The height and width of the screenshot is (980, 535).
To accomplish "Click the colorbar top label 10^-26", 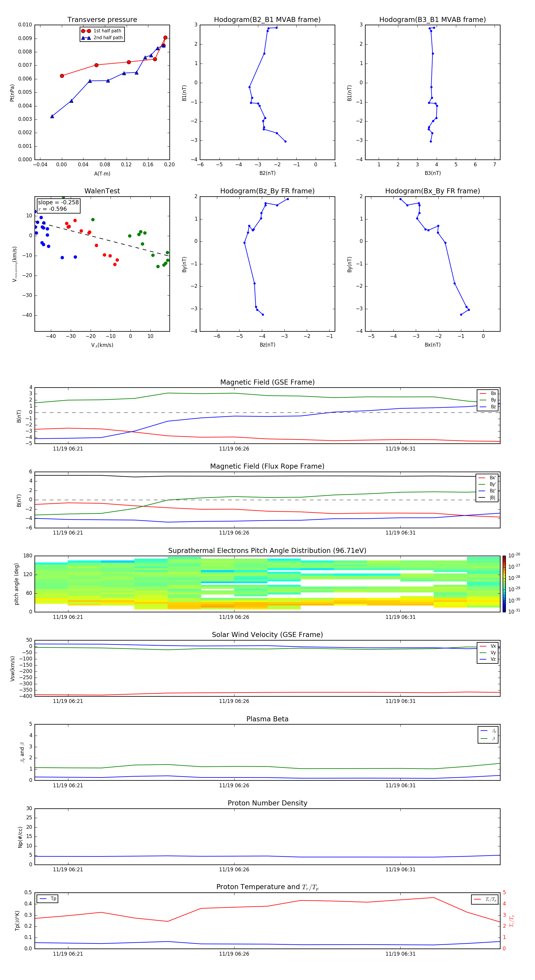I will click(x=514, y=555).
